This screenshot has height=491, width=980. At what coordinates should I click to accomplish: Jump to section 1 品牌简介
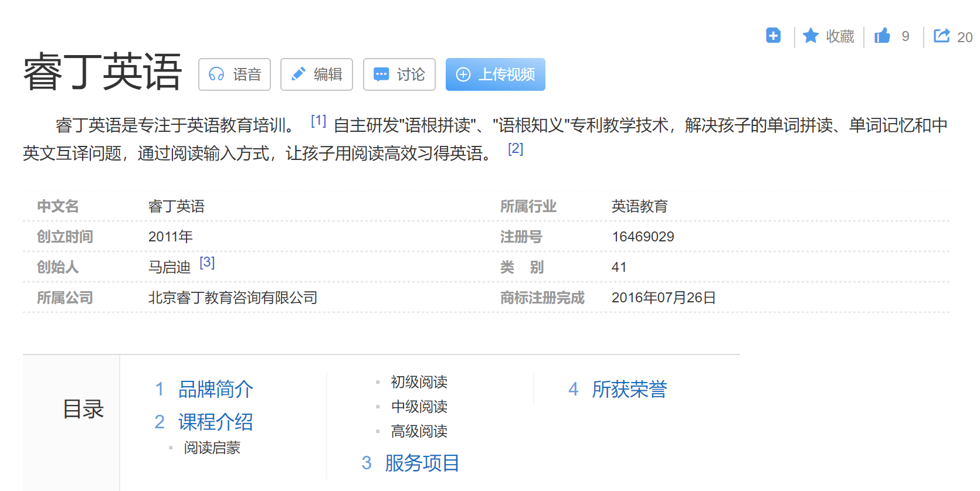coord(215,389)
